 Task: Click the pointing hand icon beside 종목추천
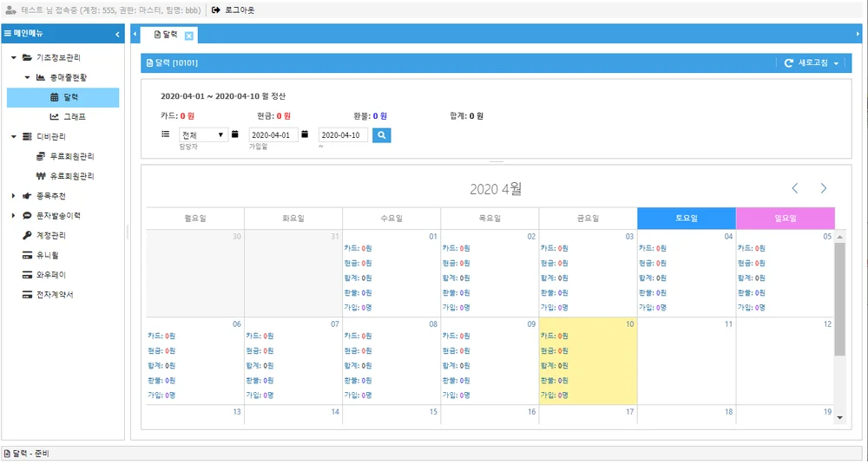pyautogui.click(x=27, y=196)
